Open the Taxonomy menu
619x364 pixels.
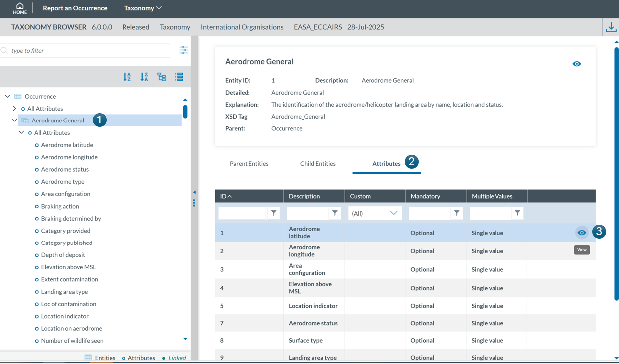pos(143,8)
